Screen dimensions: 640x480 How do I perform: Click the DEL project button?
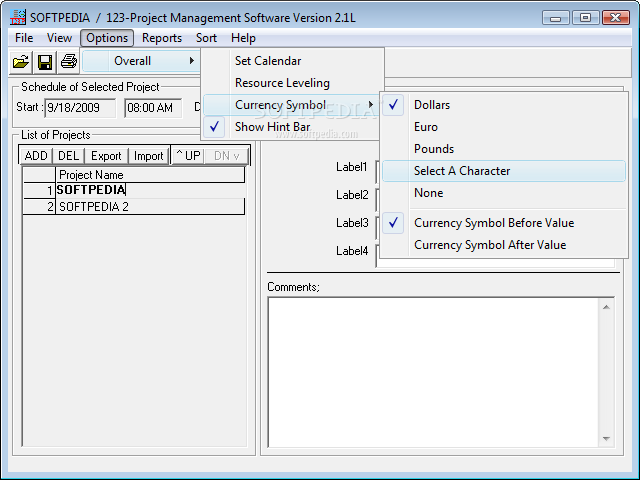click(68, 156)
